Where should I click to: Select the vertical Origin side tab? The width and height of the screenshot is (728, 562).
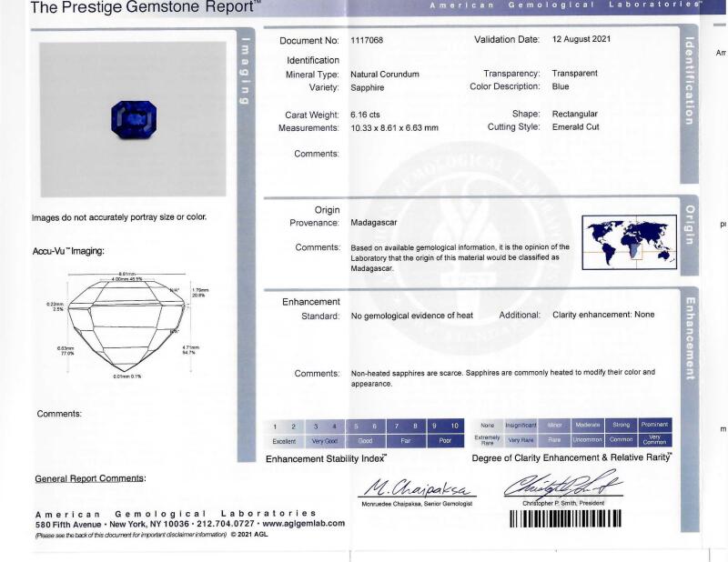[x=689, y=224]
